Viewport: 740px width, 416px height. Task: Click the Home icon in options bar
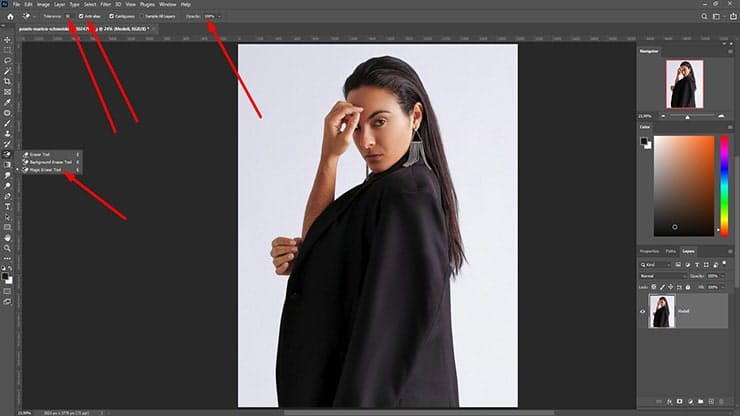[9, 17]
